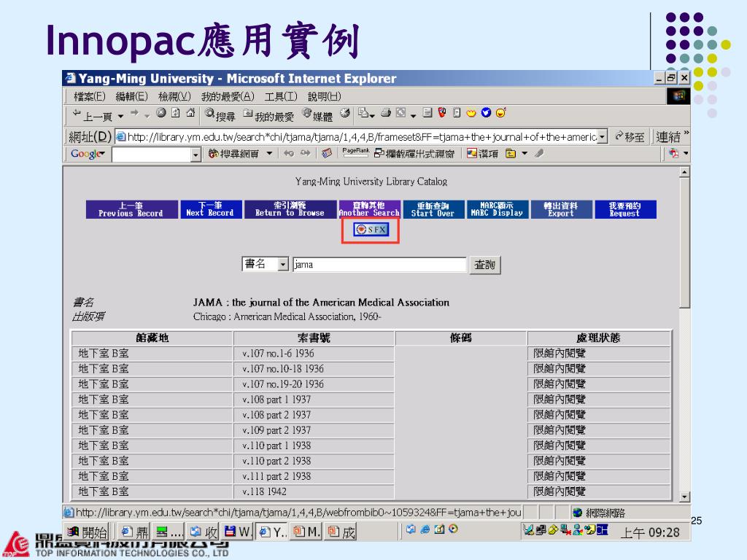Viewport: 747px width, 560px height.
Task: Click the SFX link button
Action: (x=371, y=230)
